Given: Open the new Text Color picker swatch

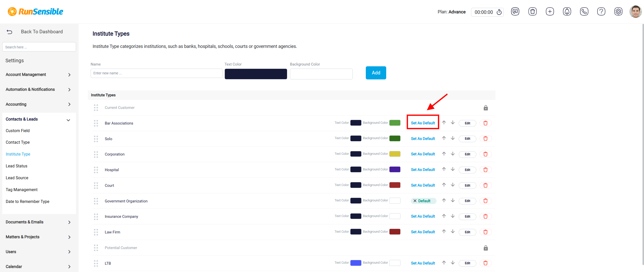Looking at the screenshot, I should point(256,74).
